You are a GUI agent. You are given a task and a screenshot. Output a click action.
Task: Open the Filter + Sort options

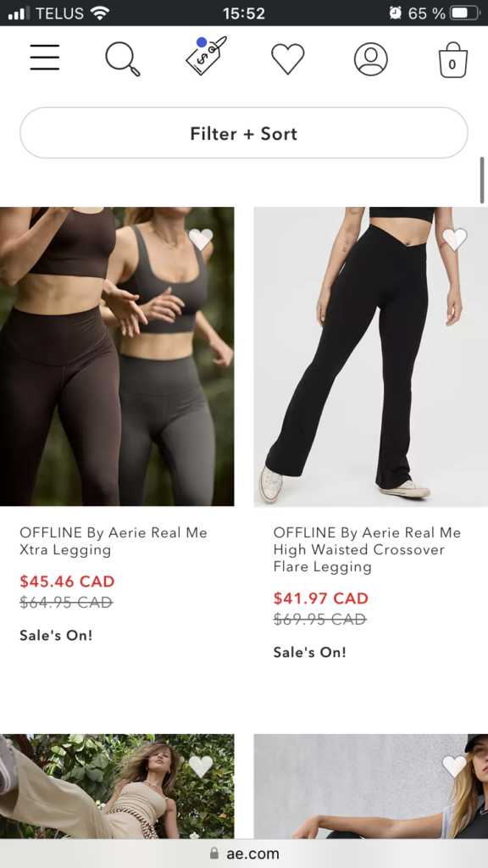point(244,133)
